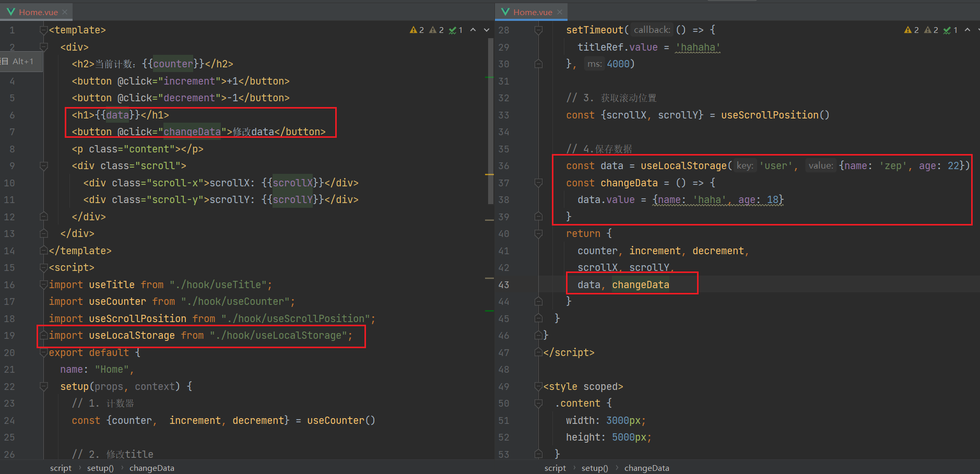This screenshot has width=980, height=474.
Task: Click 'script' breadcrumb in right pane
Action: (555, 468)
